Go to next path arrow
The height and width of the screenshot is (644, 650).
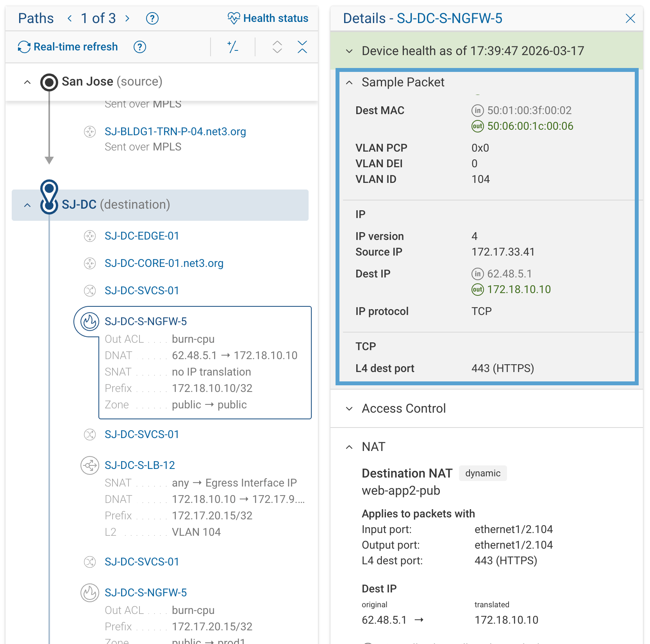pos(127,18)
